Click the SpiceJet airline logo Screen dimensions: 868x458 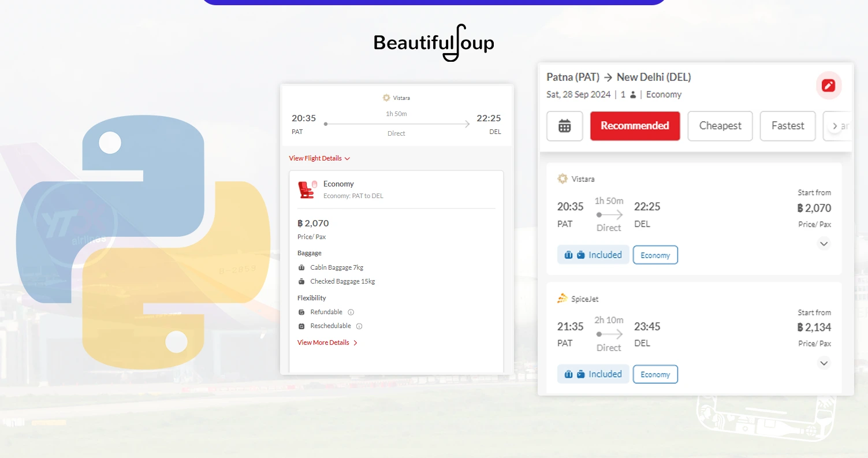(562, 299)
